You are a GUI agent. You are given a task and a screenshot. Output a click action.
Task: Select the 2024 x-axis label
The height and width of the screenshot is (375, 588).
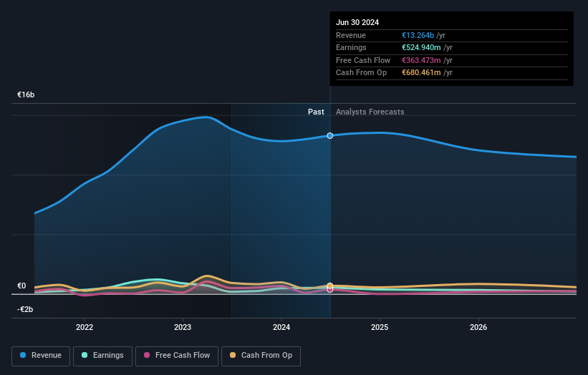281,328
